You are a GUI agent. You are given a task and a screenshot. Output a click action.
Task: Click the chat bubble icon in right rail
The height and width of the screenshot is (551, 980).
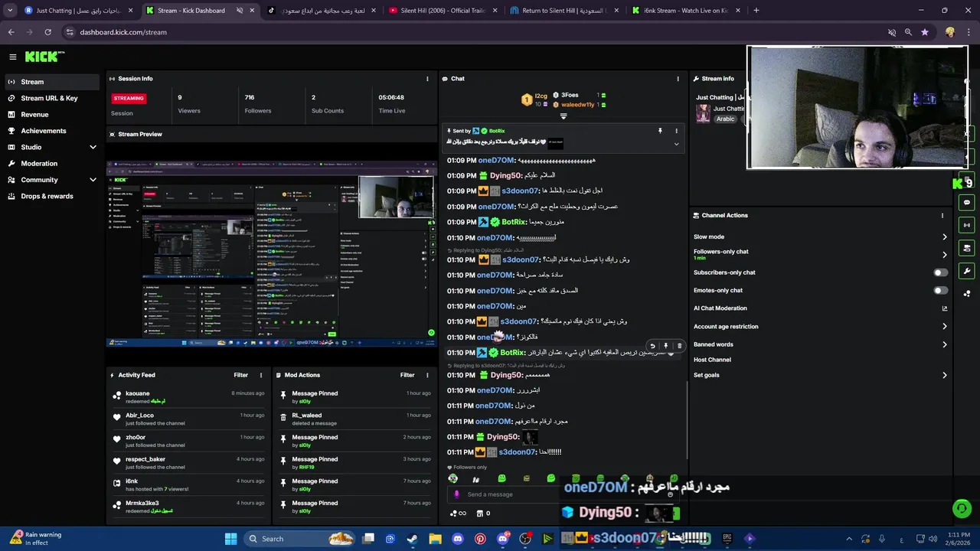(x=966, y=203)
